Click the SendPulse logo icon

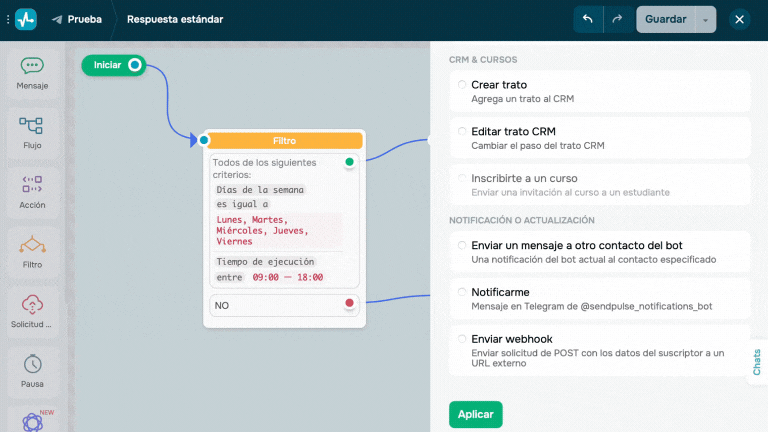pos(25,19)
